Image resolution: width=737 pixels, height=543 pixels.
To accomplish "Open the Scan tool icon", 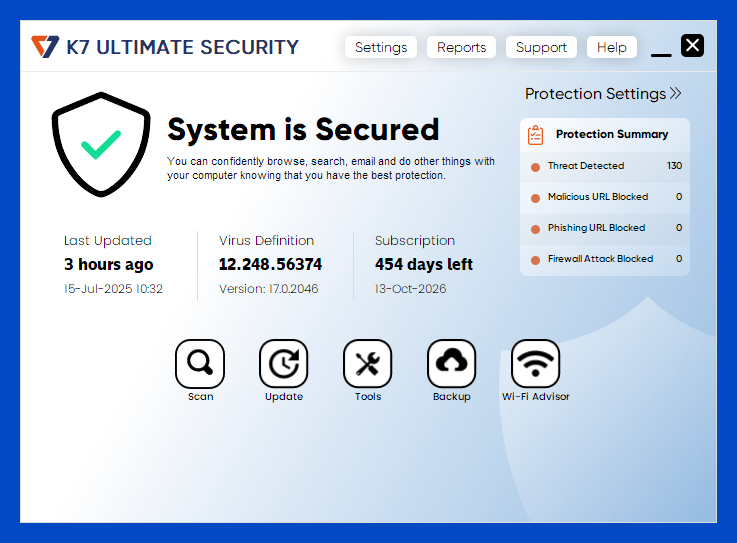I will point(200,363).
